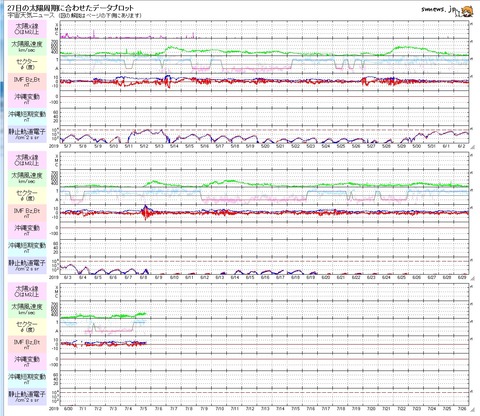Click the 6/8 date tick label
Screen dimensions: 480x416
click(143, 277)
